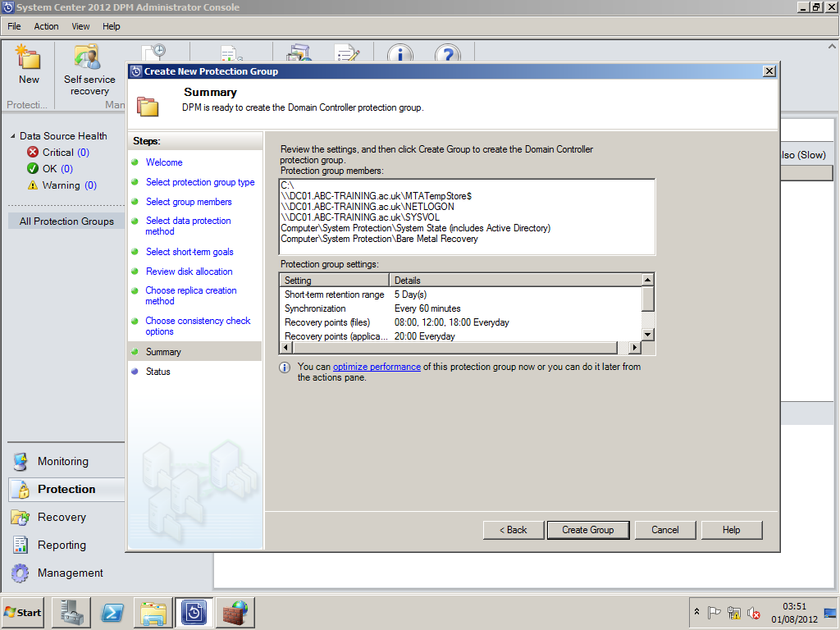
Task: Click the Back button
Action: pyautogui.click(x=514, y=530)
